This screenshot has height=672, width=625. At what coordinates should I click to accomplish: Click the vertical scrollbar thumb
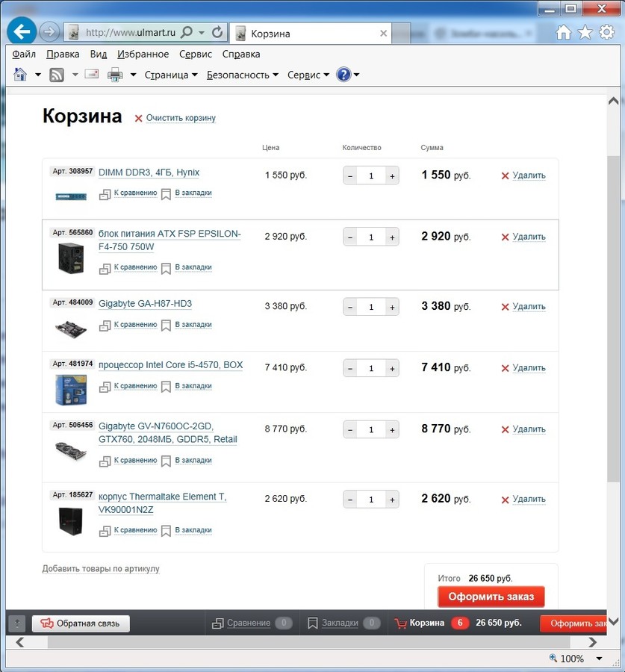point(614,319)
